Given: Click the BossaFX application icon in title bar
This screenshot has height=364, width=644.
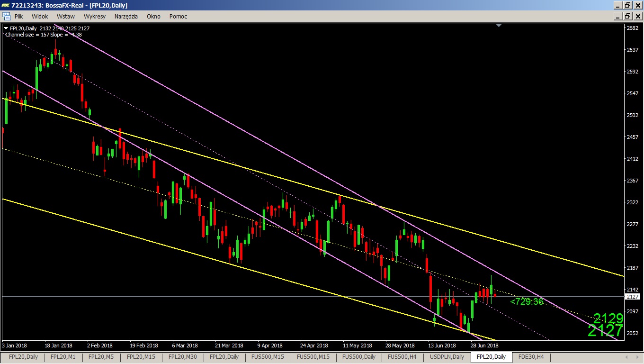Looking at the screenshot, I should point(6,5).
